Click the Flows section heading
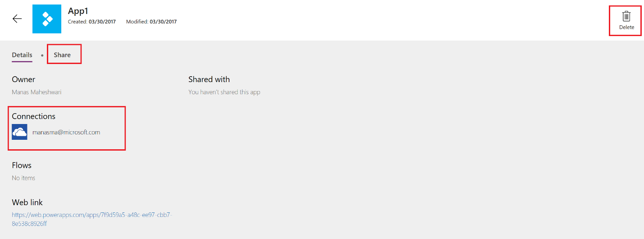The height and width of the screenshot is (239, 644). click(x=22, y=165)
